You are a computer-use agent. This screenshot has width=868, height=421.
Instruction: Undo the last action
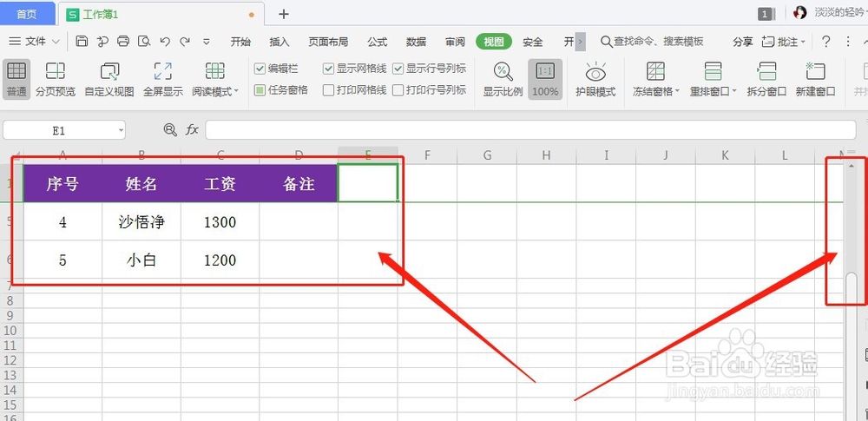[165, 42]
